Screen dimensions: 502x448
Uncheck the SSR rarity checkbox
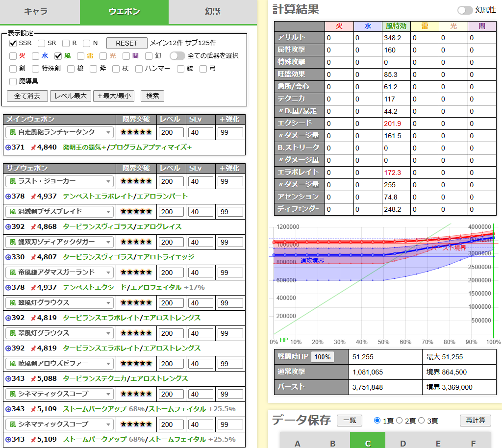click(13, 43)
